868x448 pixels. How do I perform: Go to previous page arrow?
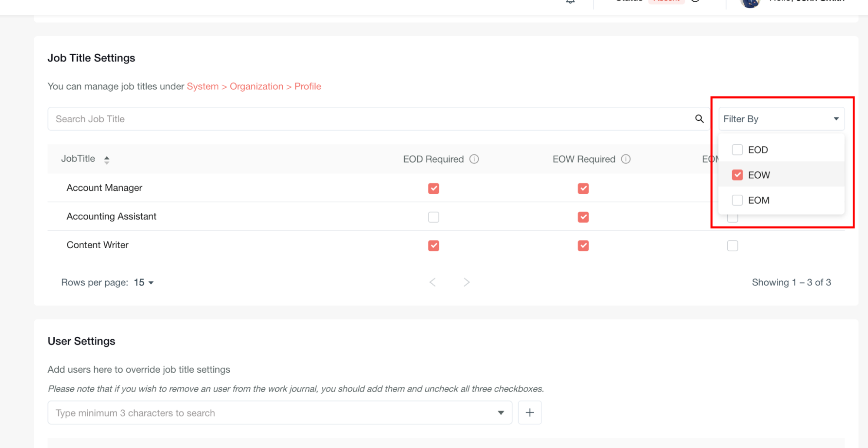click(x=432, y=282)
